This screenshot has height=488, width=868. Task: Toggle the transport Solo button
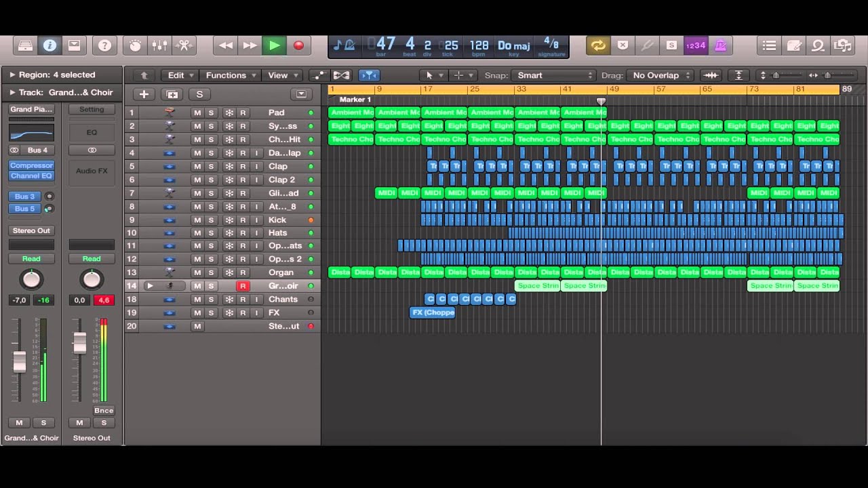point(671,45)
